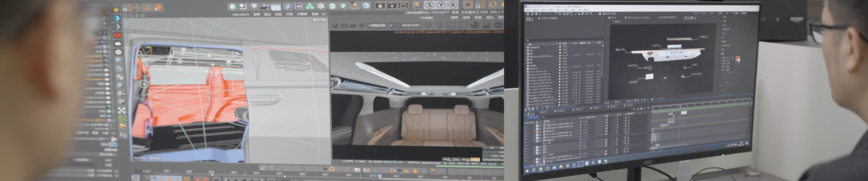Viewport: 868px width, 181px height.
Task: Open render settings clapperboard with gear icon
Action: click(x=380, y=6)
